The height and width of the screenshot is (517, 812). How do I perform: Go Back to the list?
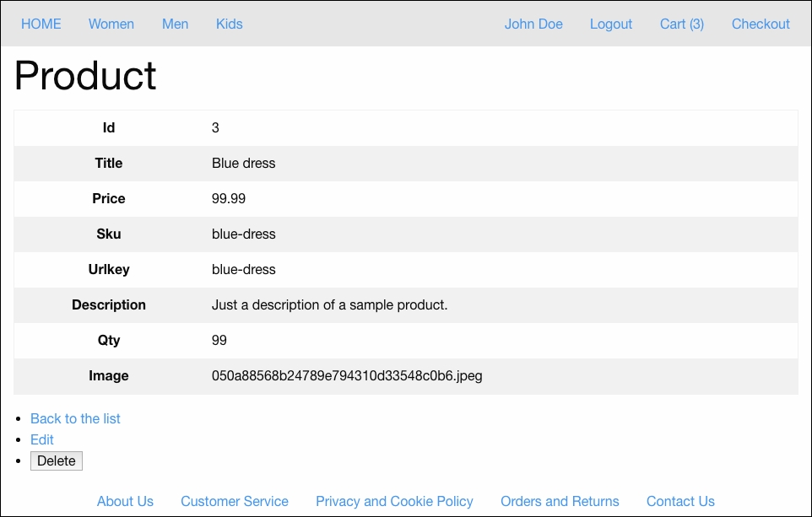(75, 418)
